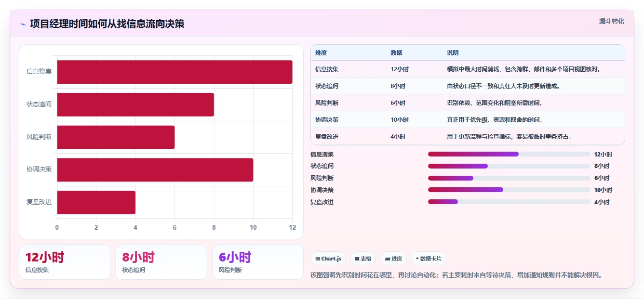Click the 信息搜集 bar in the chart
Image resolution: width=644 pixels, height=299 pixels.
[x=174, y=72]
